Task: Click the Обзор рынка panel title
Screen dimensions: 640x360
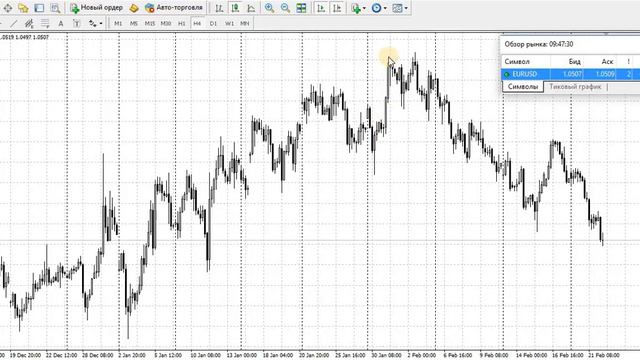Action: pos(539,44)
